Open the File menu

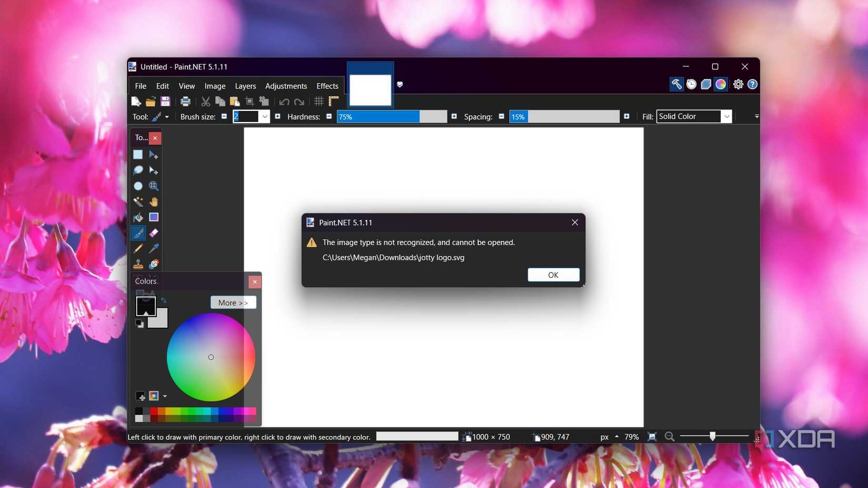coord(140,86)
